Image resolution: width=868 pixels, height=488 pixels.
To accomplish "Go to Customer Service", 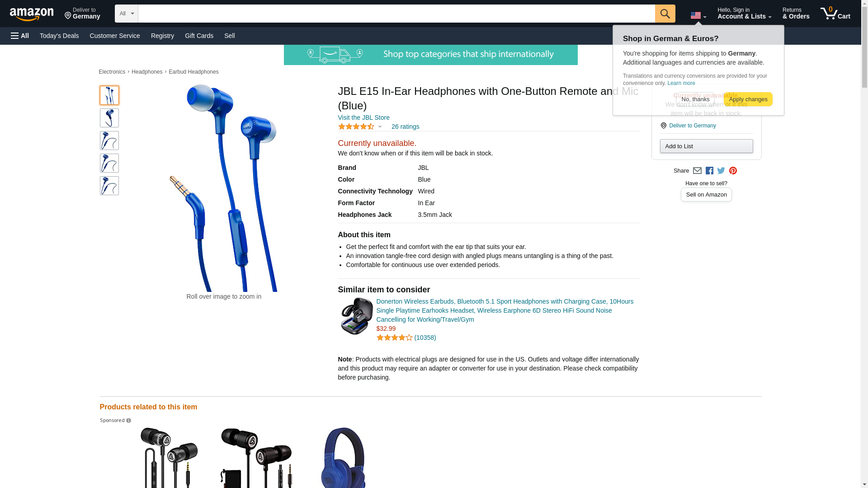I will click(115, 36).
